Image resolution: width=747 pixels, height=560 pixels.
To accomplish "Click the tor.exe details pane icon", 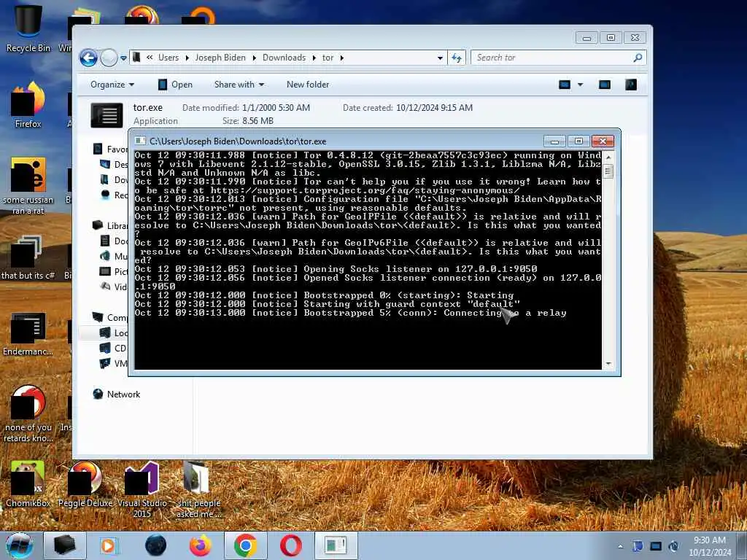I will click(107, 114).
